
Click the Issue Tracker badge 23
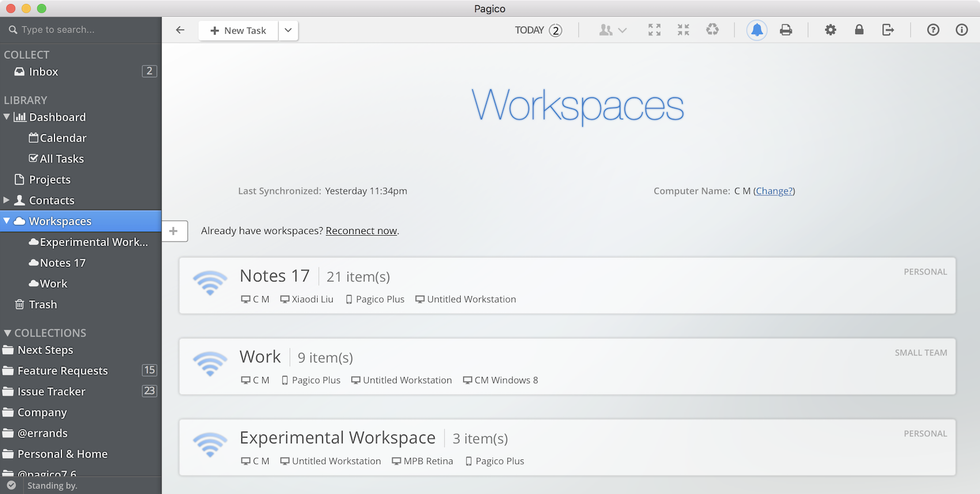[x=149, y=391]
